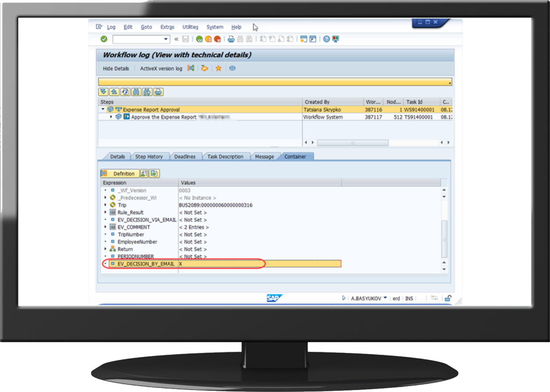Click the Created By column header
This screenshot has width=550, height=392.
tap(333, 102)
